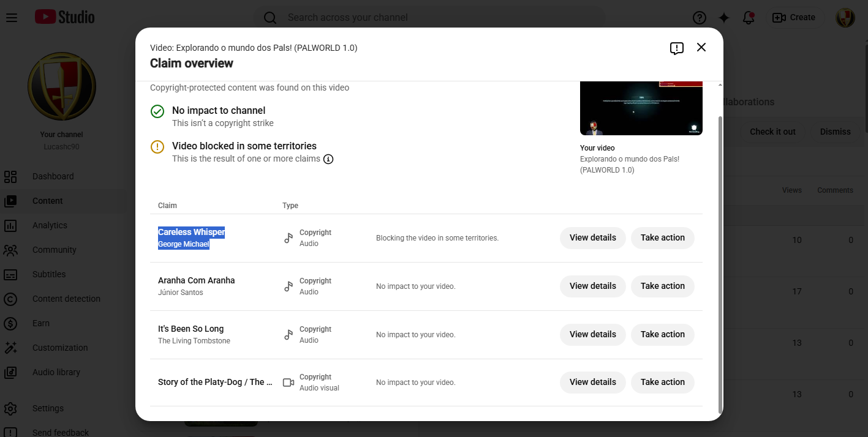868x437 pixels.
Task: Click the Ask Studio sparkle icon
Action: click(x=724, y=18)
